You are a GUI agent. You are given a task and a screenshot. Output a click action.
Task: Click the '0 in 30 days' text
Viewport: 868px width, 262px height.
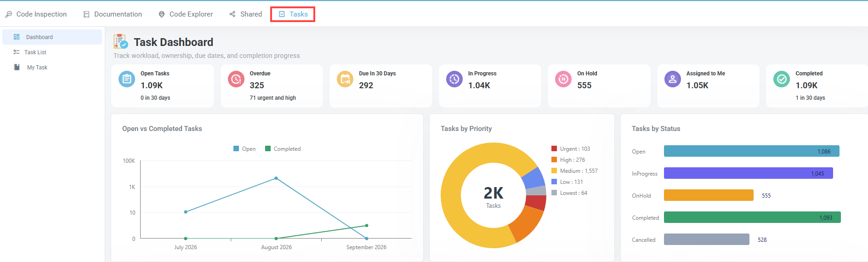point(155,98)
